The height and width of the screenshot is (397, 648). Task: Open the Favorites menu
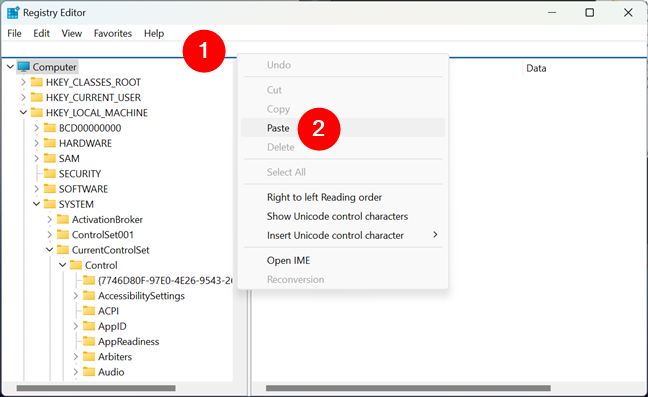[112, 33]
